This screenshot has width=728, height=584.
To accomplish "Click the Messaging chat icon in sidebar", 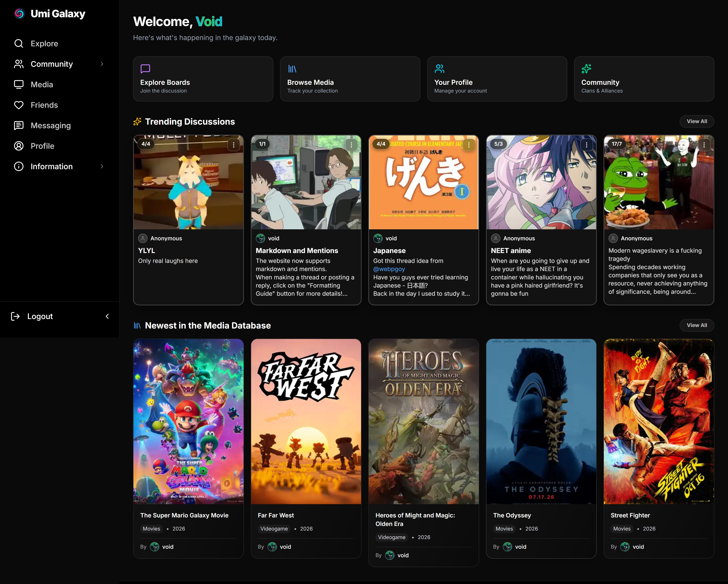I will tap(19, 125).
